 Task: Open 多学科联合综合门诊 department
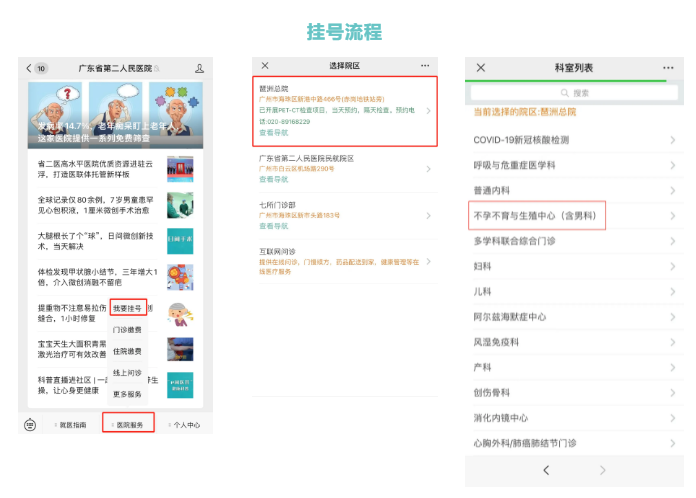coord(574,241)
